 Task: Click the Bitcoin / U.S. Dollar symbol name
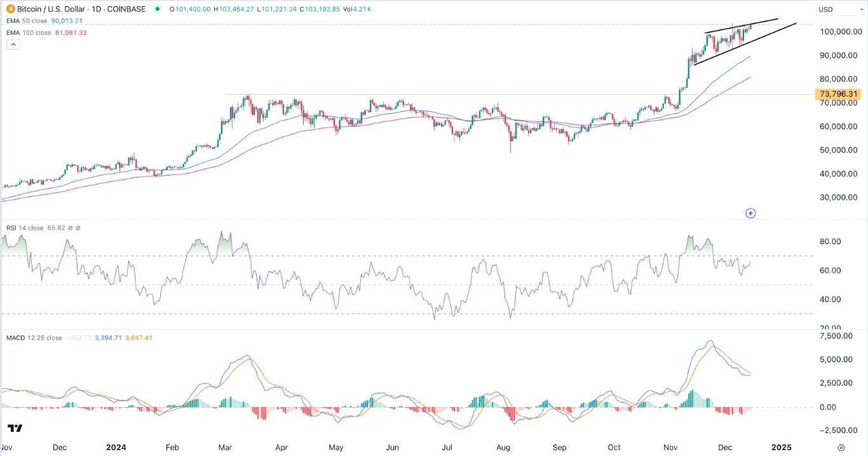click(50, 9)
